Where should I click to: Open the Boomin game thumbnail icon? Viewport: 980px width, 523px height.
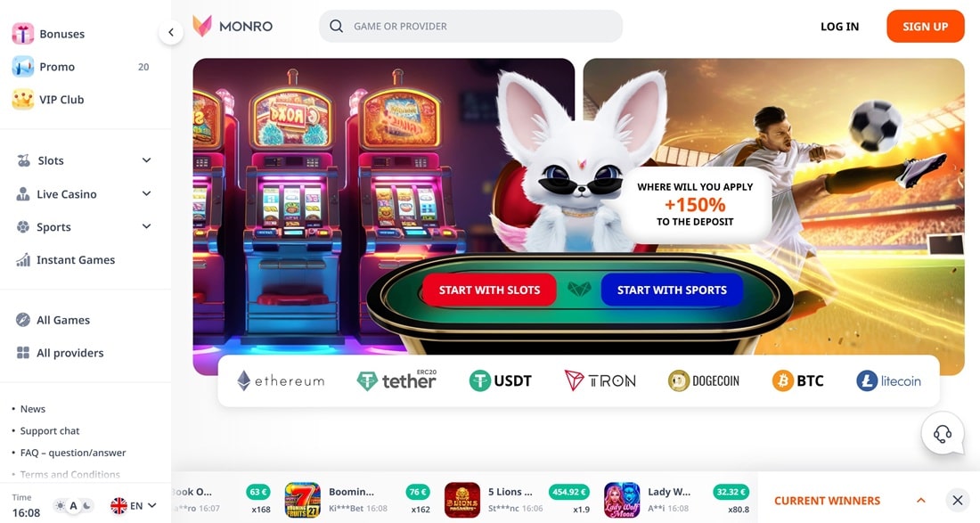click(x=303, y=500)
